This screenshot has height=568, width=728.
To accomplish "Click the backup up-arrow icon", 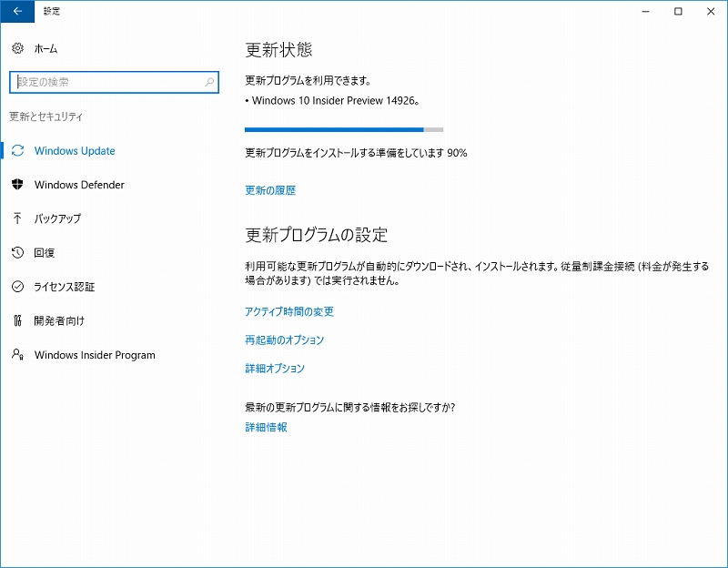I will pyautogui.click(x=17, y=218).
